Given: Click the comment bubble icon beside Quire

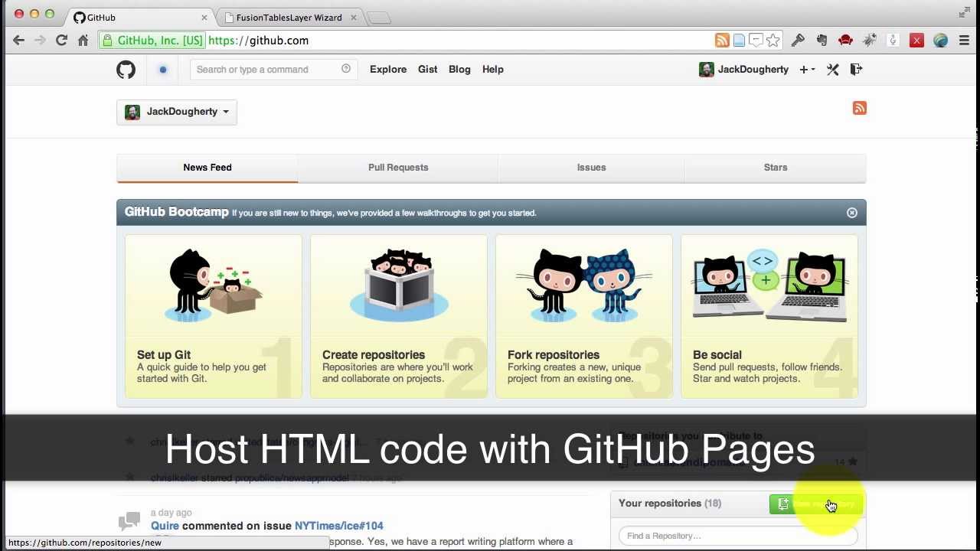Looking at the screenshot, I should point(129,522).
